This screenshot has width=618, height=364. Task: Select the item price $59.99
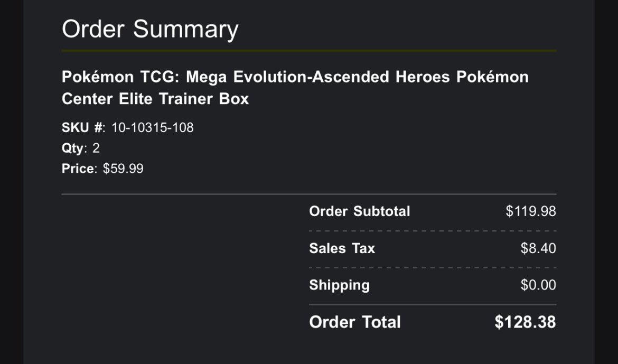pos(123,169)
